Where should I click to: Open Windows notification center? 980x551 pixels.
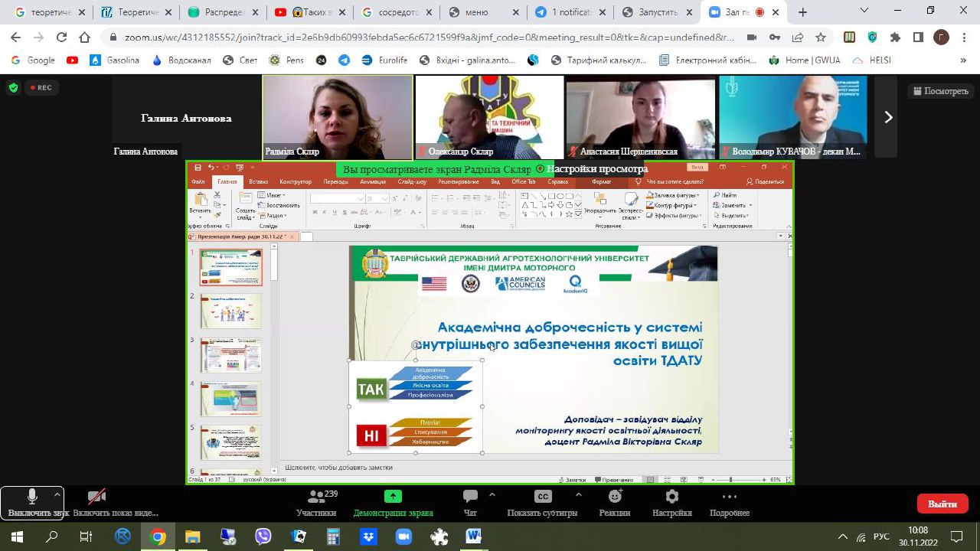957,536
